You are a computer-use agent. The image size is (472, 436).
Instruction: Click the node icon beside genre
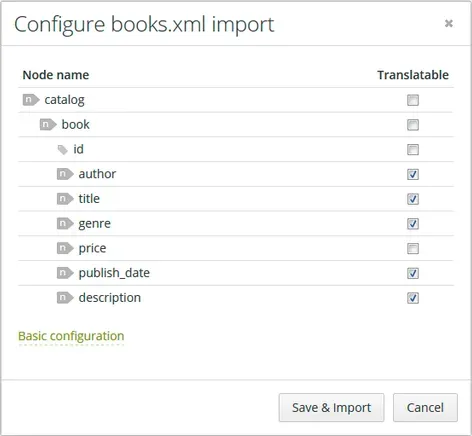coord(65,224)
